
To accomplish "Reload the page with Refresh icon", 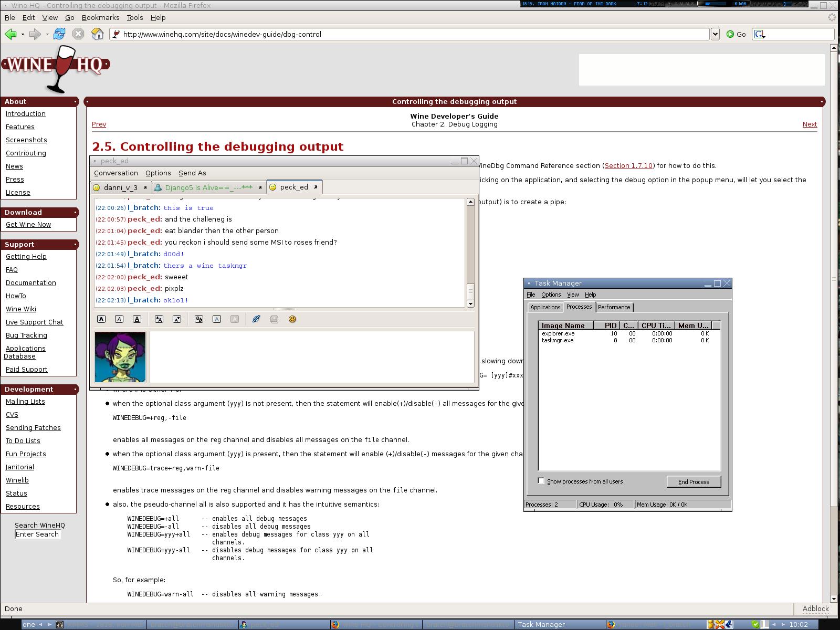I will tap(59, 34).
